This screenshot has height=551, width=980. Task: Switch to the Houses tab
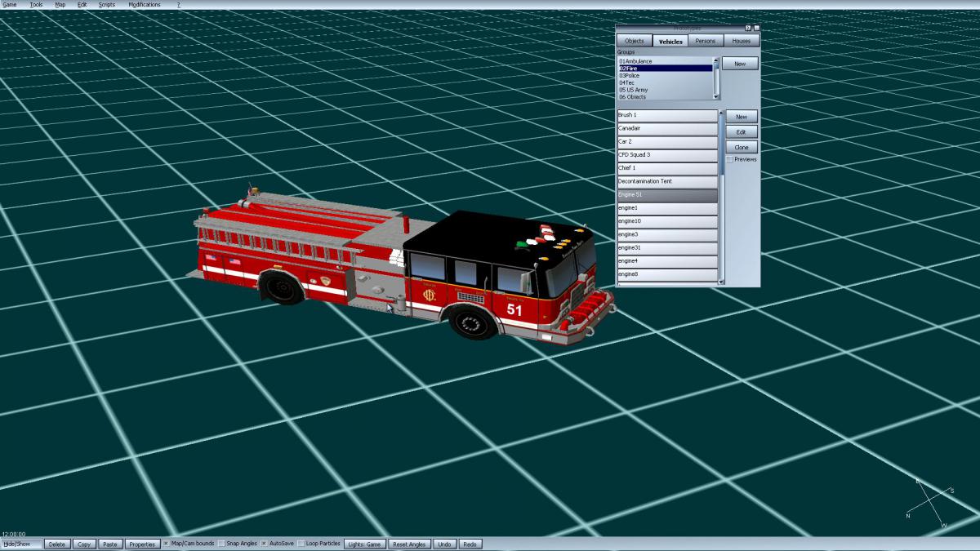point(742,41)
